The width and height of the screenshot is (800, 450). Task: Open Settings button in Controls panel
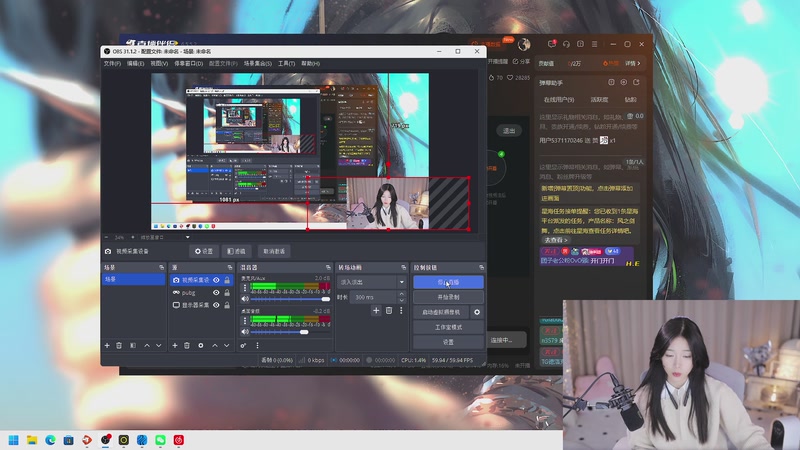pyautogui.click(x=448, y=342)
